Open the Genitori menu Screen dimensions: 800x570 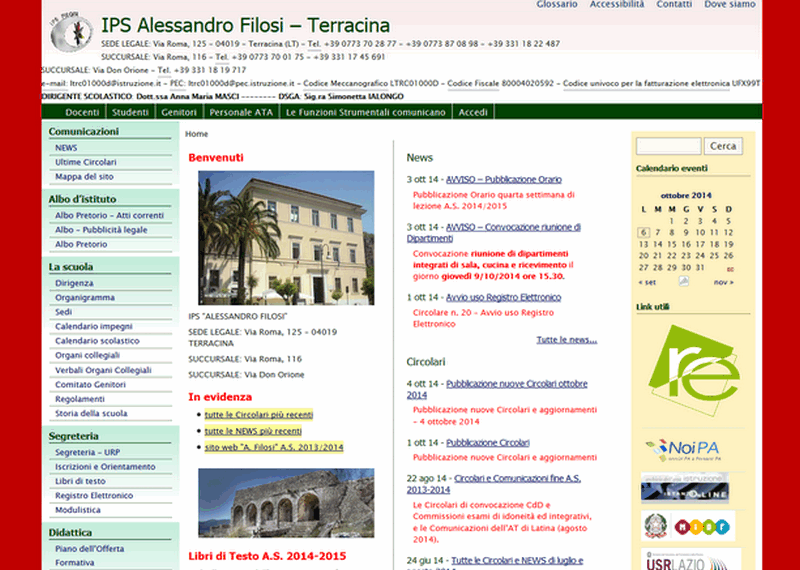(179, 112)
